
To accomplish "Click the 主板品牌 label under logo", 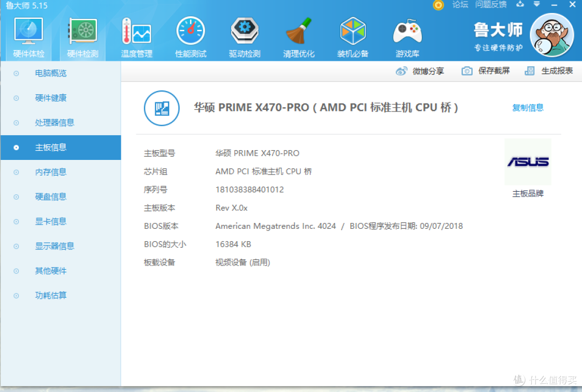I will point(528,194).
